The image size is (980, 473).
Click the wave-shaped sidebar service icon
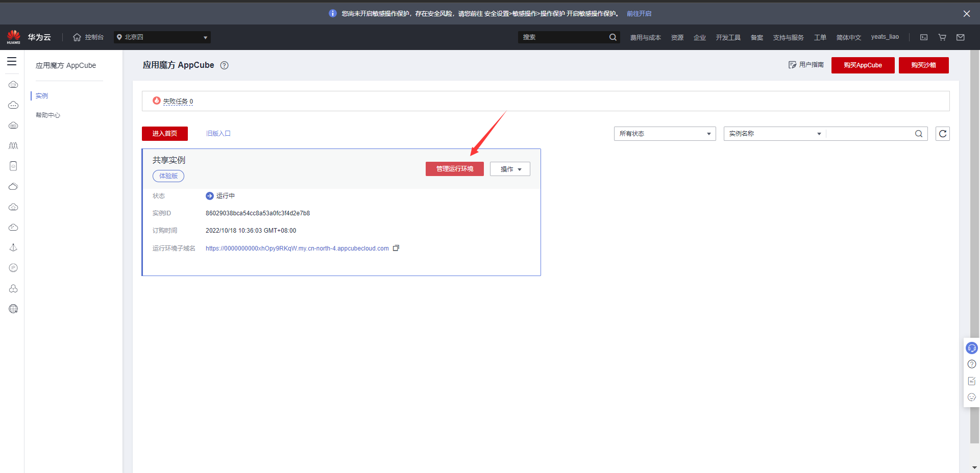click(13, 146)
